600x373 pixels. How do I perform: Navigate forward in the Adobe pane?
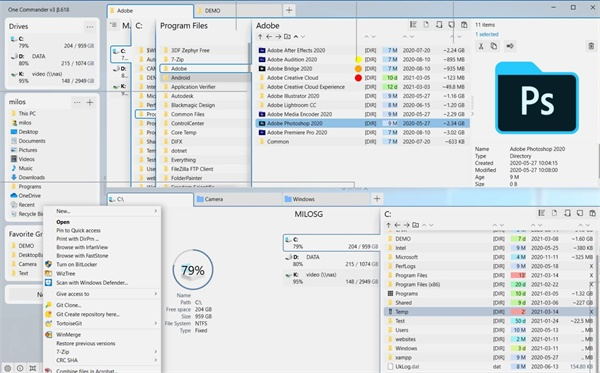pos(278,37)
